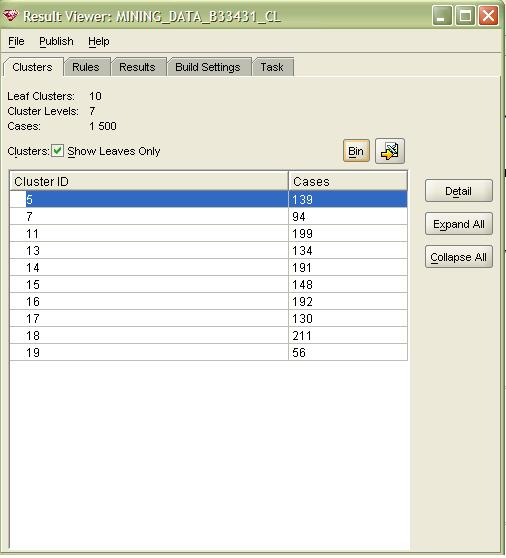Select cluster ID 11 row
Viewport: 506px width, 558px height.
(209, 233)
